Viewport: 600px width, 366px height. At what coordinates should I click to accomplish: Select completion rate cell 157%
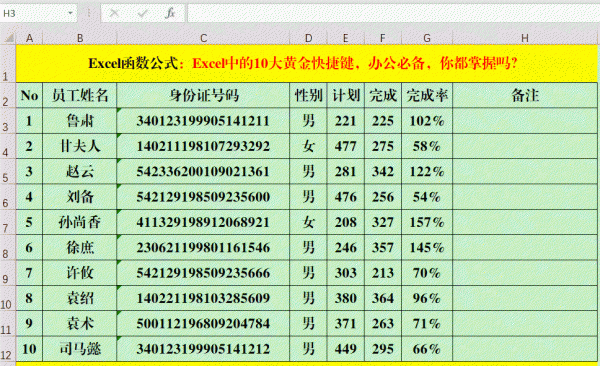(x=427, y=222)
